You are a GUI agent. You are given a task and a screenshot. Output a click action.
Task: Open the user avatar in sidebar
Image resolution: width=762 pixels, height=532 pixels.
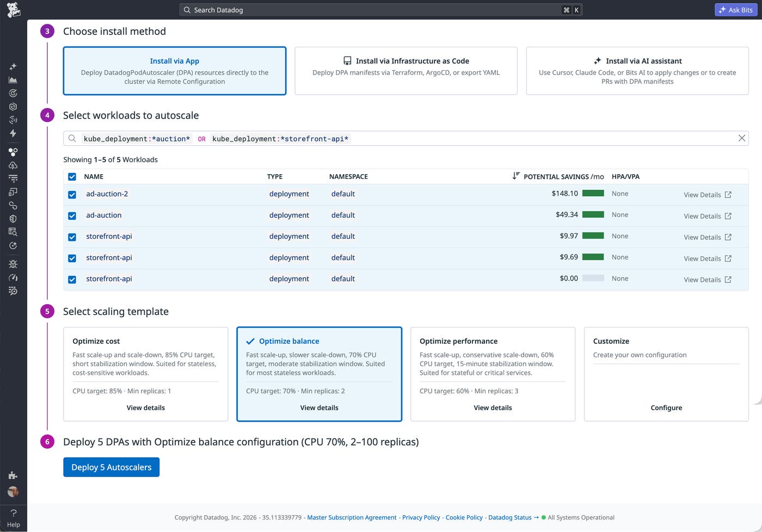pyautogui.click(x=13, y=492)
